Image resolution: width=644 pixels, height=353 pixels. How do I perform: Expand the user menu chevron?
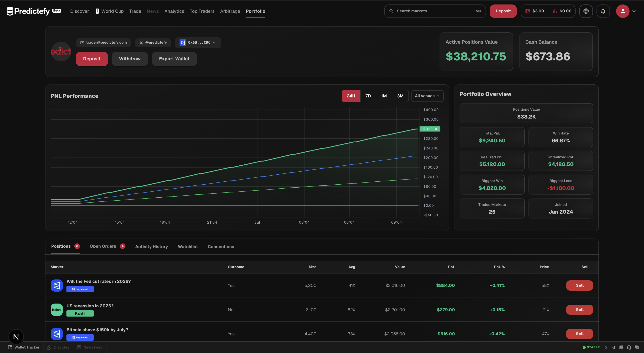pyautogui.click(x=634, y=11)
